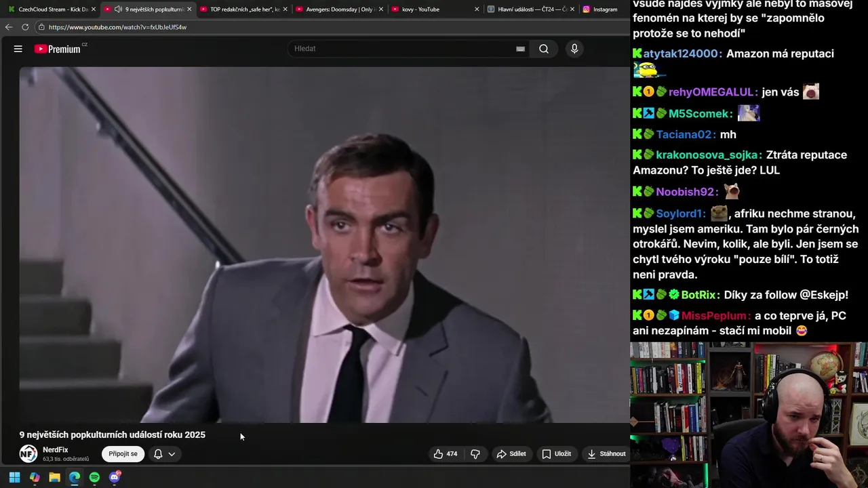Image resolution: width=868 pixels, height=488 pixels.
Task: Close the TOP redakčních safe her tab
Action: point(285,9)
